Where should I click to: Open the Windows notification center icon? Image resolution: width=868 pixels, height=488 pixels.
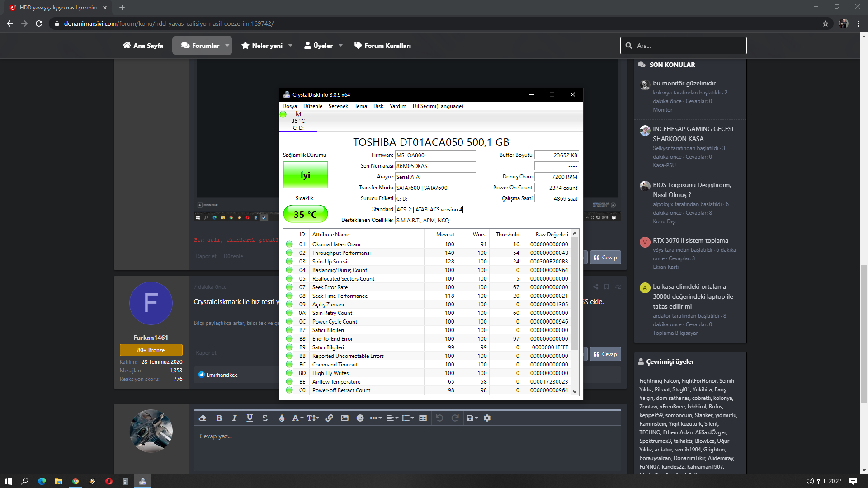pos(853,481)
